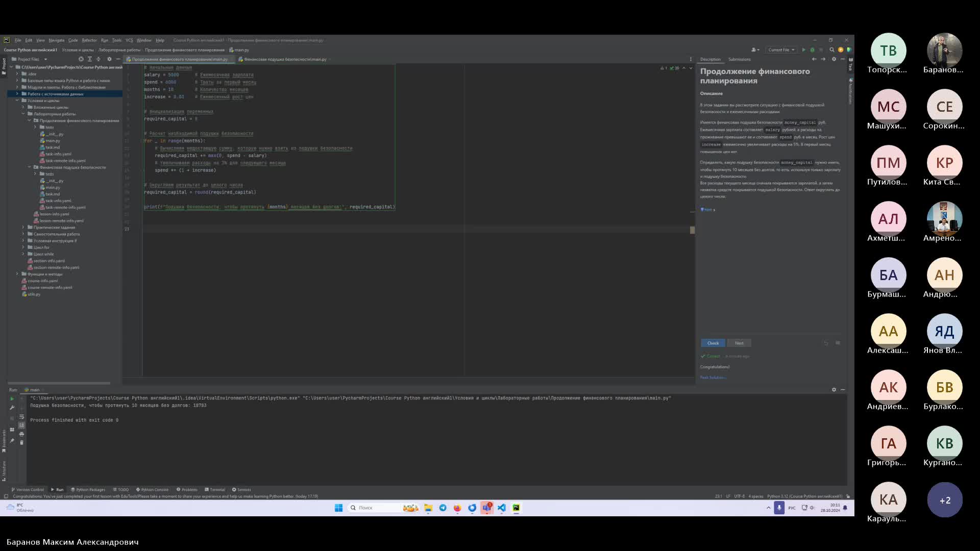Open the Notifications side tool window
Image resolution: width=980 pixels, height=551 pixels.
[x=851, y=91]
